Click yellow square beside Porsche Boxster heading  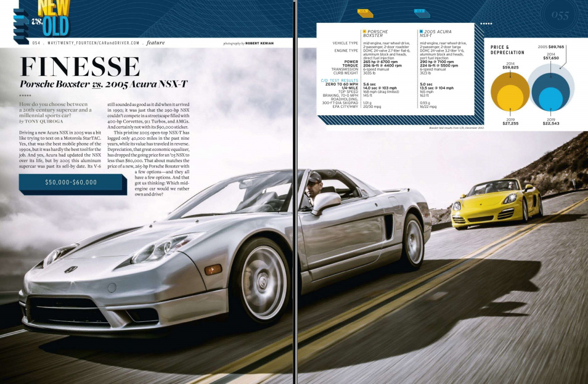[364, 31]
